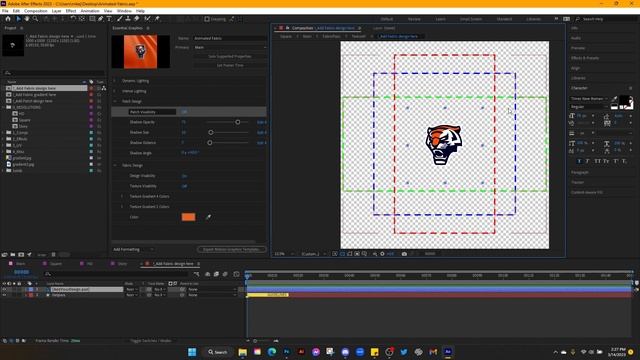This screenshot has height=360, width=640.
Task: Open the Window menu
Action: (124, 11)
